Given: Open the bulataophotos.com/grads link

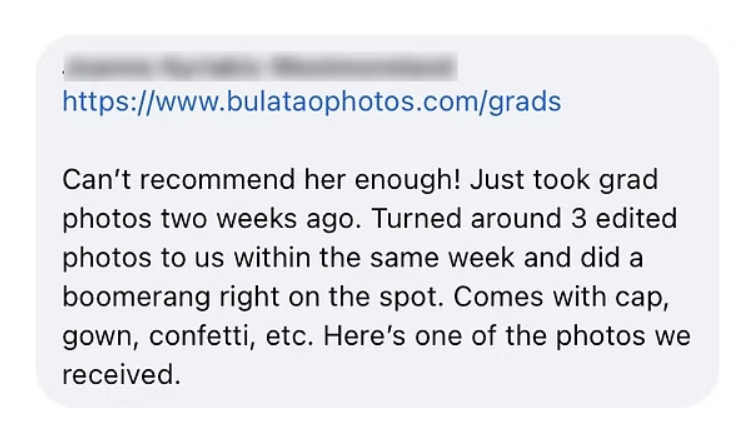Looking at the screenshot, I should [312, 102].
